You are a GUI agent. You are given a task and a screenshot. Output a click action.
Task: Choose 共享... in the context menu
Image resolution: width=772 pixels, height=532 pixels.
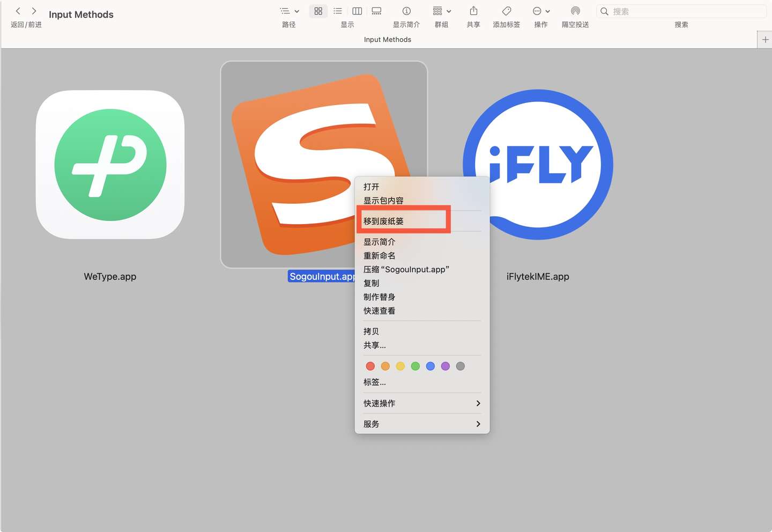pos(422,345)
